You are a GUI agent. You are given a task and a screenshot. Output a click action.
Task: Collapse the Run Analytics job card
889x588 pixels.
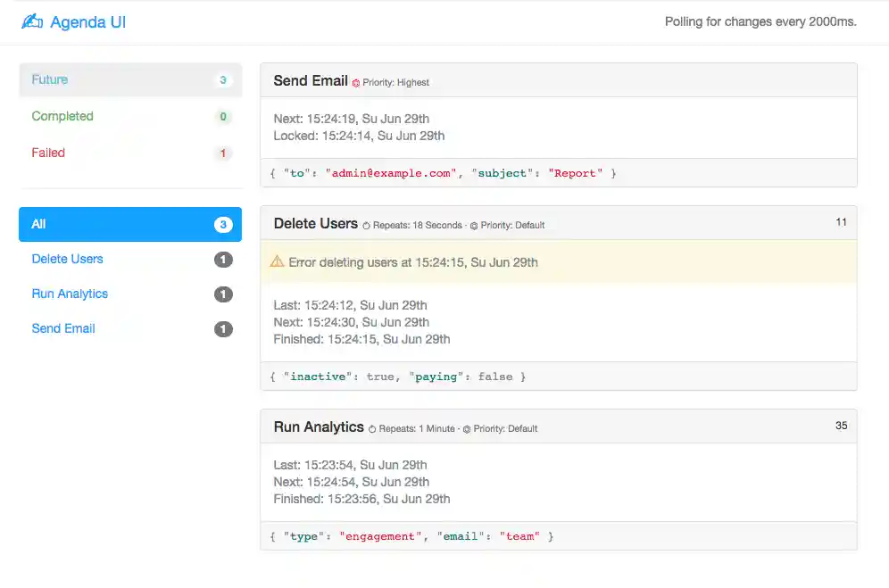(320, 427)
